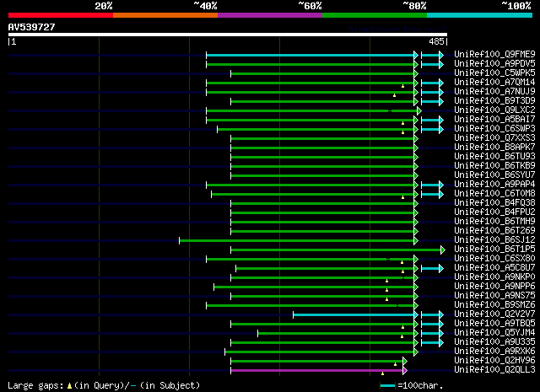Select the white query sequence bar
Screen dimensions: 540x392
point(228,35)
